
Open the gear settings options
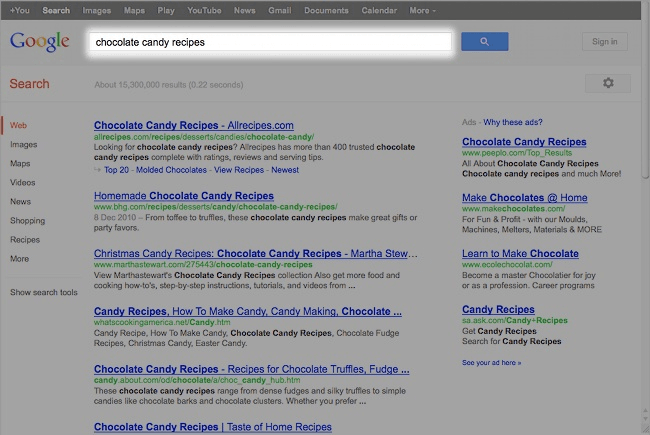(608, 83)
